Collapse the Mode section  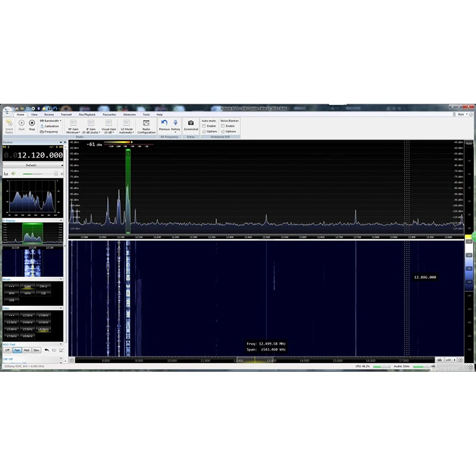[61, 279]
